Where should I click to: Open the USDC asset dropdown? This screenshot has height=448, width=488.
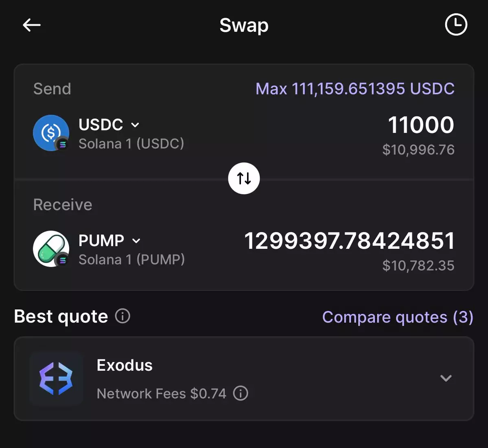(135, 125)
